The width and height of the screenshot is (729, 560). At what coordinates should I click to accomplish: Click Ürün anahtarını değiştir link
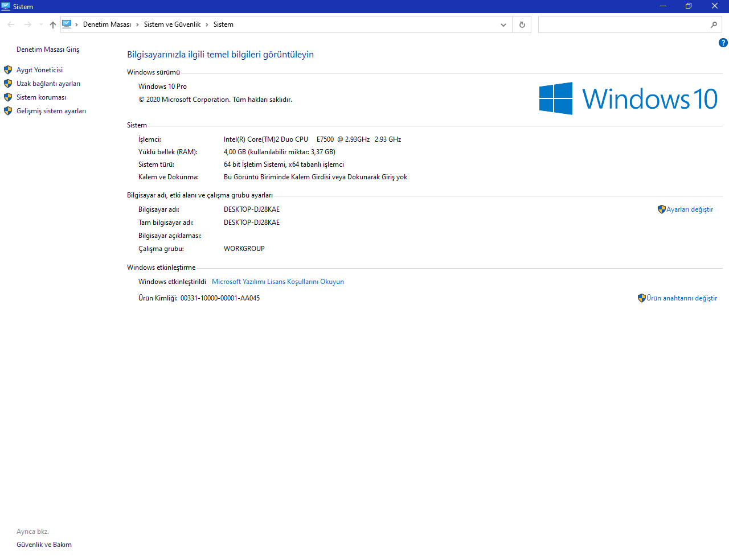click(682, 298)
